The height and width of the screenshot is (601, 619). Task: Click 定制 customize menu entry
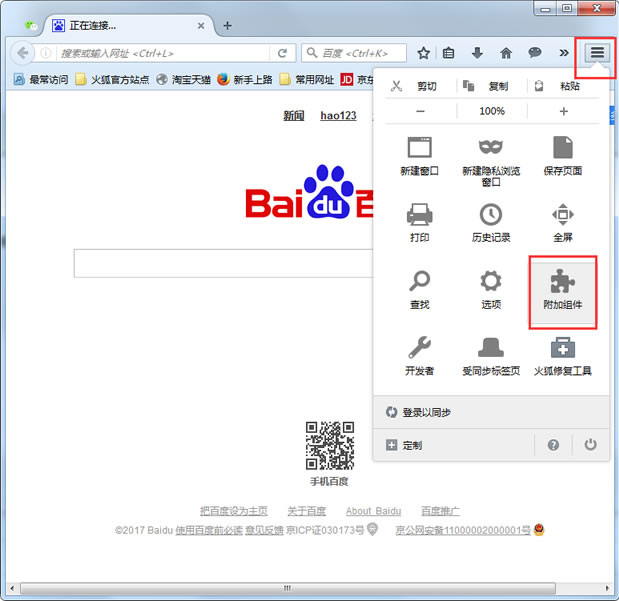pyautogui.click(x=453, y=445)
